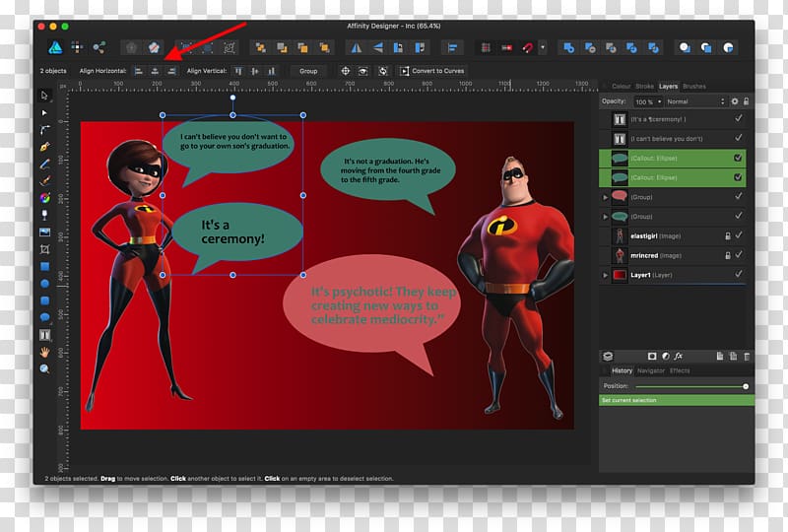The width and height of the screenshot is (788, 532).
Task: Open the Opacity 100 % dropdown
Action: [x=648, y=101]
